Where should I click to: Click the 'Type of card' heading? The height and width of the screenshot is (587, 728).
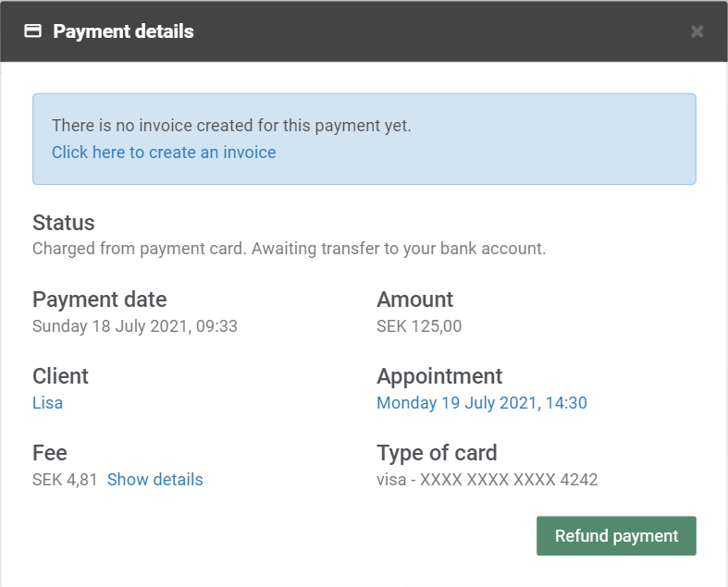437,453
